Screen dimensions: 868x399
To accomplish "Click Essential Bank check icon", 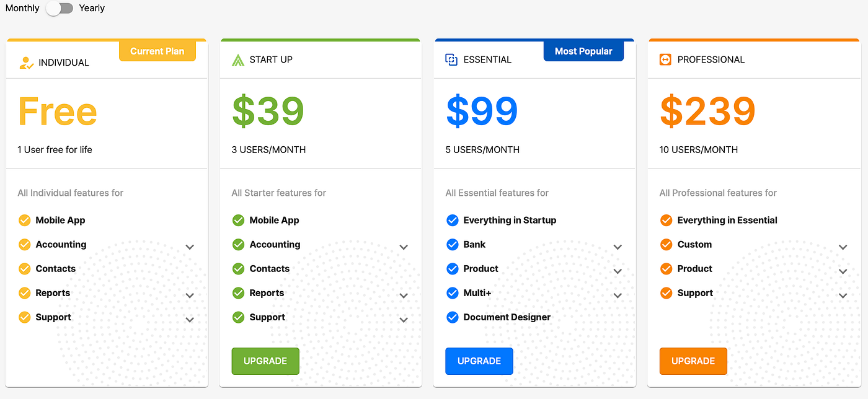I will pos(452,244).
